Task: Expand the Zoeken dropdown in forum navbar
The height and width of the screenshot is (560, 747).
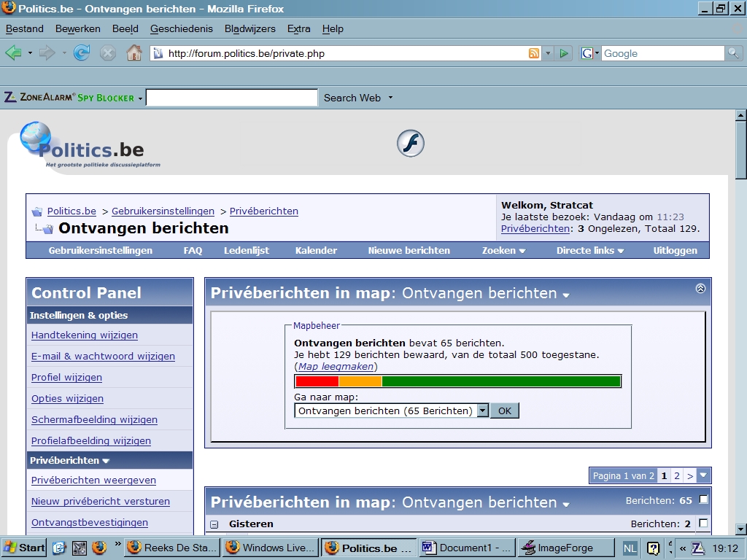Action: coord(503,250)
